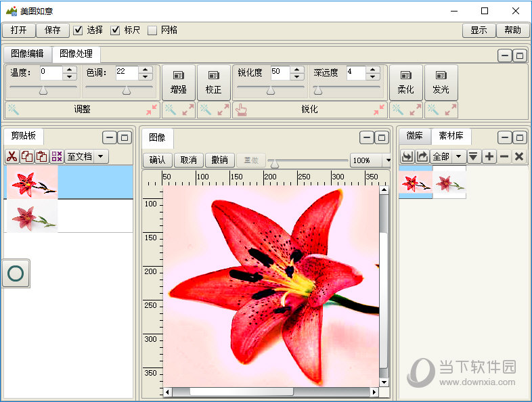Viewport: 532px width, 402px height.
Task: Enable the 网格 grid checkbox
Action: coord(152,30)
